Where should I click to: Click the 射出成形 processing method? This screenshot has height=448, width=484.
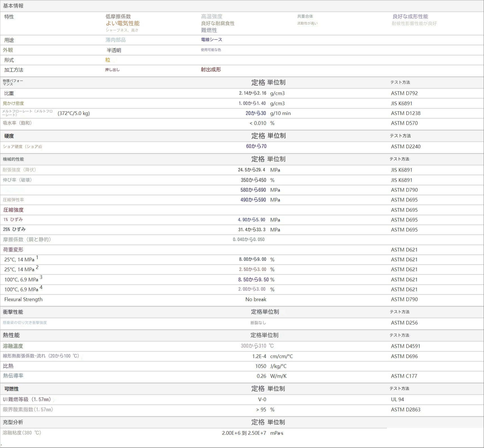pos(211,70)
